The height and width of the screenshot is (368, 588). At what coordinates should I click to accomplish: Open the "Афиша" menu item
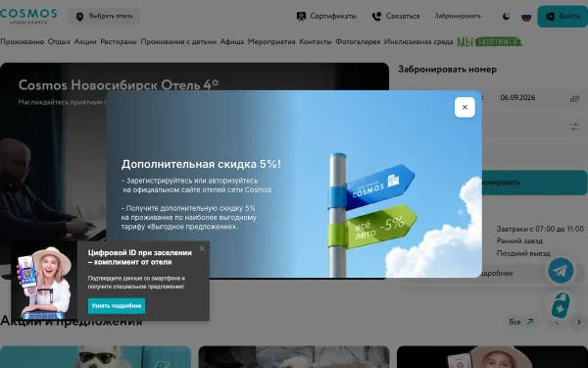tap(231, 41)
